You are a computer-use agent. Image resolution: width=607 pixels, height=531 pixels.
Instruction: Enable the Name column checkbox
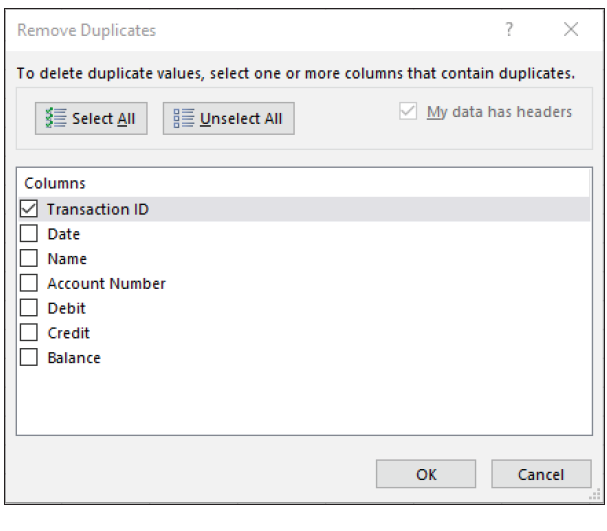(29, 259)
